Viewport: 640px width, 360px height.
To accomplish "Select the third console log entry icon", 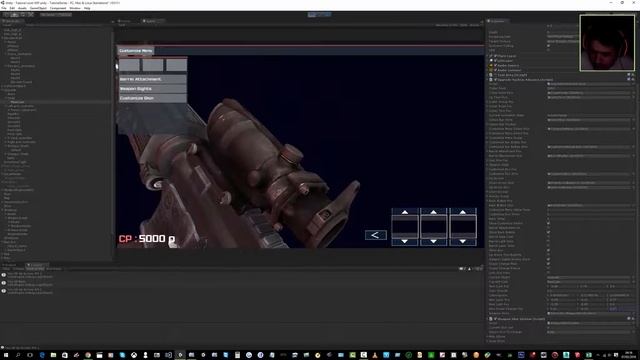I will click(x=4, y=291).
